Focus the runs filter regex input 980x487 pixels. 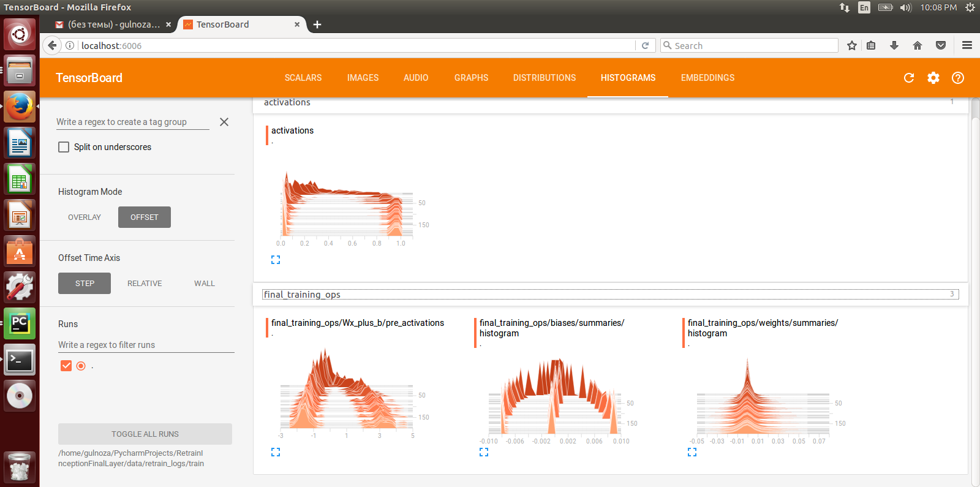[x=146, y=345]
